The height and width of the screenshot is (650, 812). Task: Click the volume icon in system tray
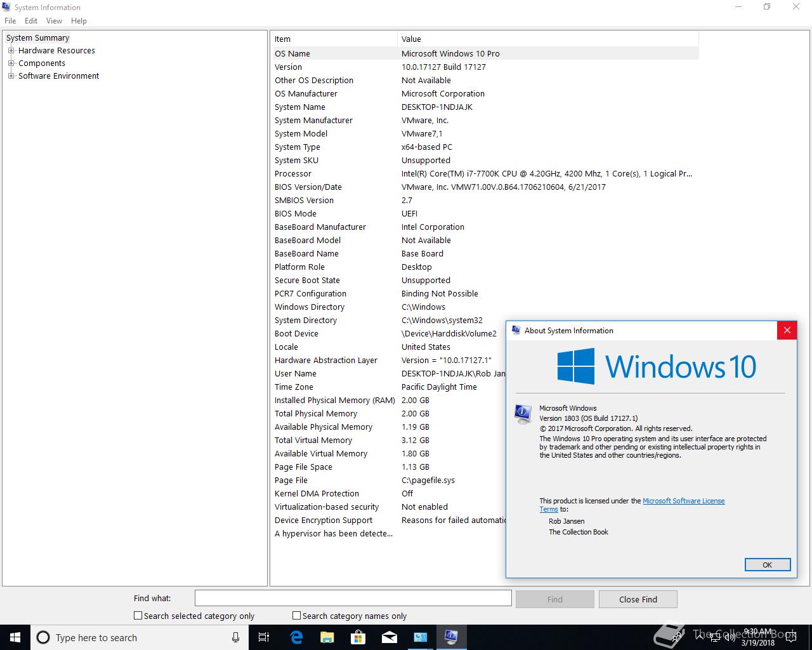coord(730,637)
